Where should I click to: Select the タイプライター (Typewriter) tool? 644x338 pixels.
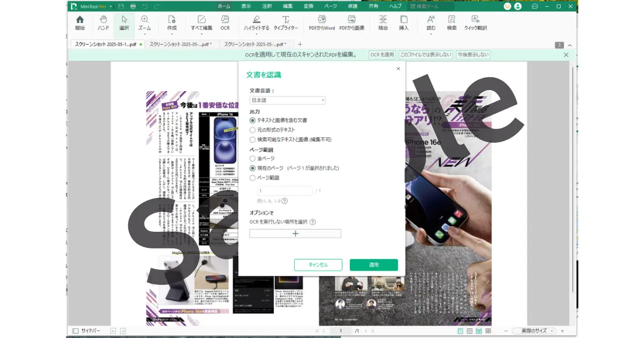tap(286, 23)
